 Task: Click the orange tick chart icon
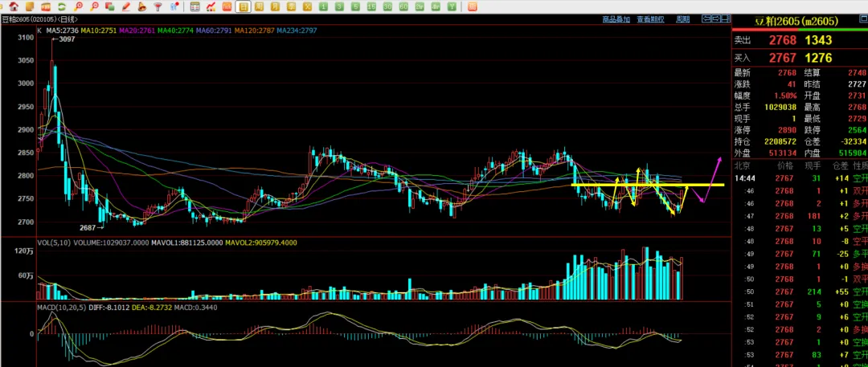(x=227, y=6)
